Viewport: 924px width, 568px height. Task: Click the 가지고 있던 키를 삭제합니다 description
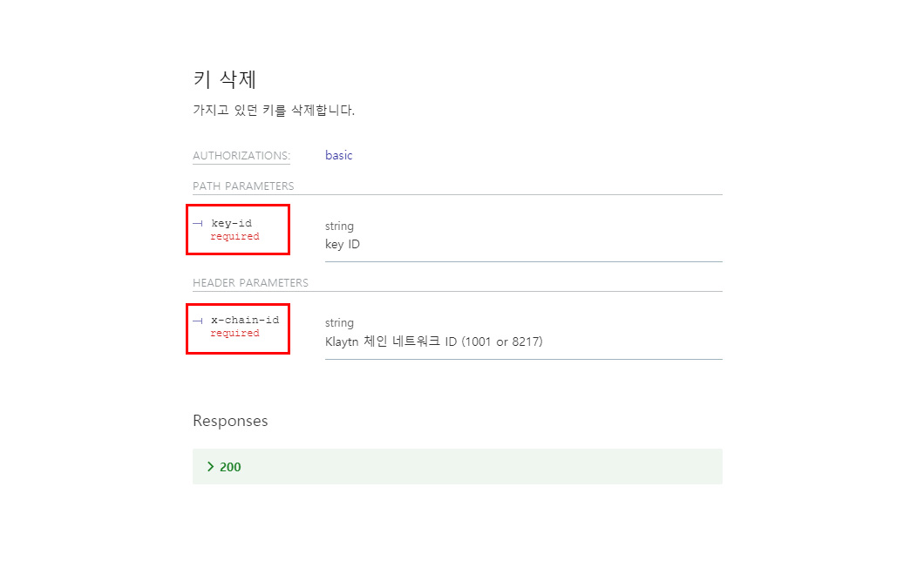tap(274, 110)
